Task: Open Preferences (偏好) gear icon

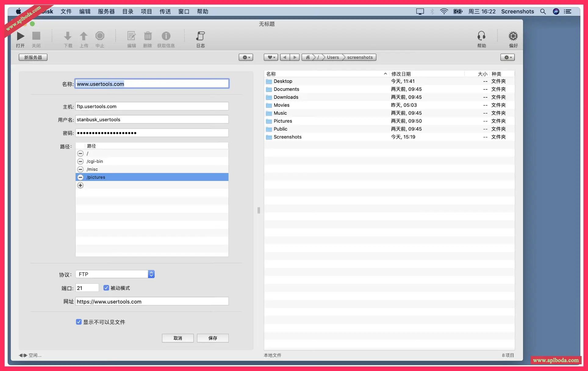Action: coord(513,36)
